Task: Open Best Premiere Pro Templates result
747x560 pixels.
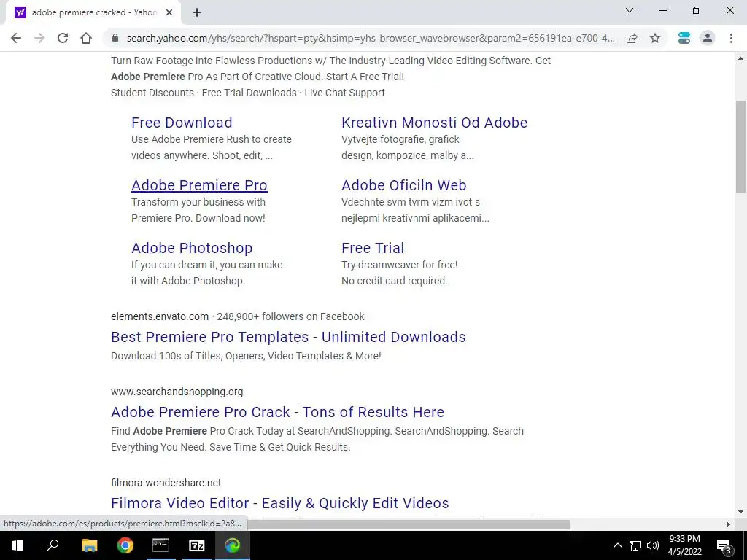Action: pos(288,337)
